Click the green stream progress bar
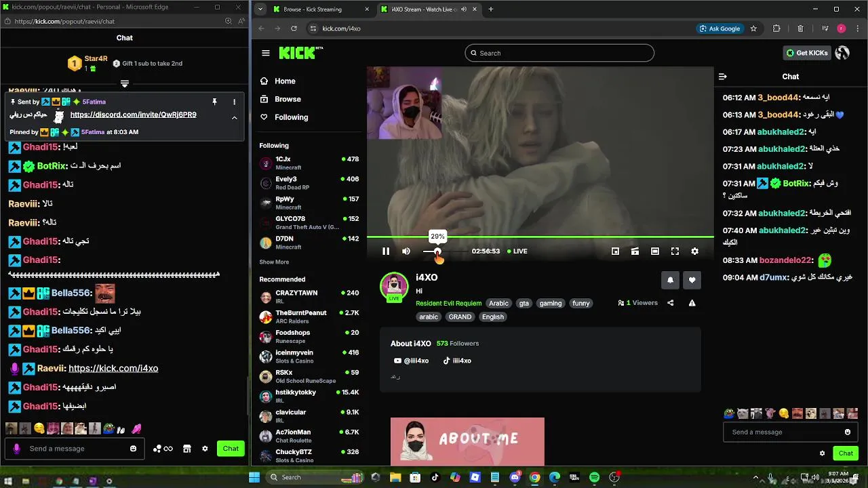Screen dimensions: 868x488 click(540, 237)
